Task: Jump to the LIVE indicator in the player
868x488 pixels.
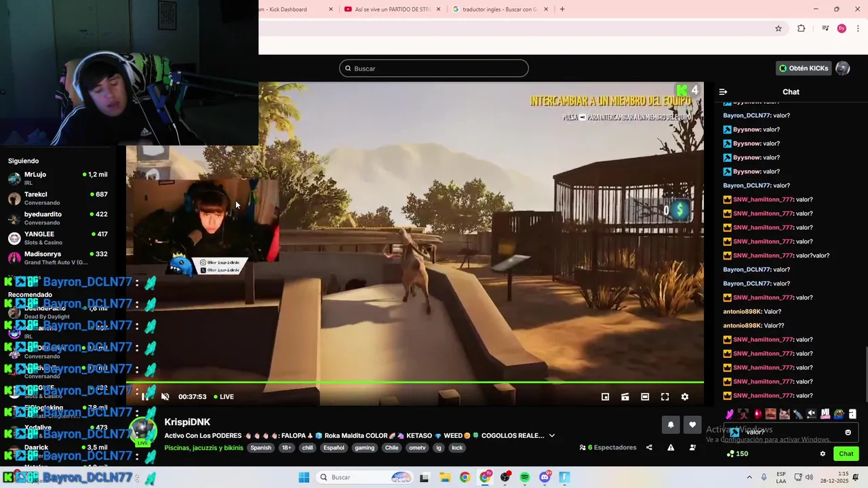Action: [224, 396]
